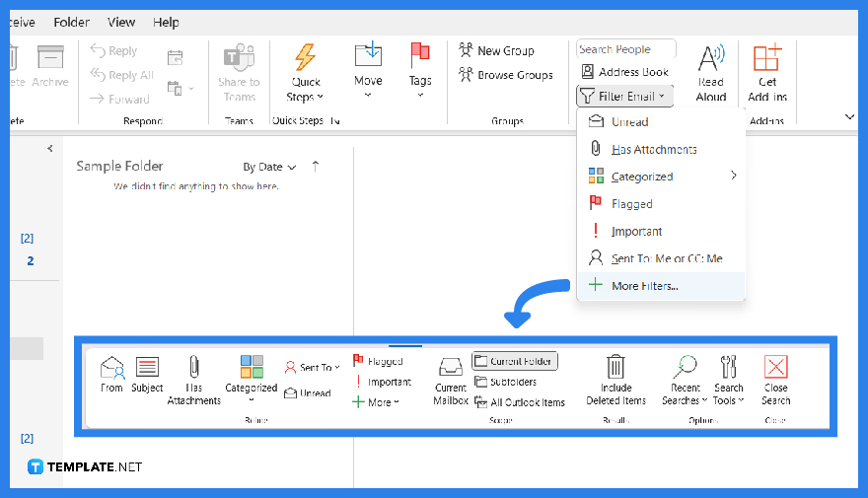Click New Group in Groups section
The height and width of the screenshot is (498, 868).
pyautogui.click(x=496, y=50)
